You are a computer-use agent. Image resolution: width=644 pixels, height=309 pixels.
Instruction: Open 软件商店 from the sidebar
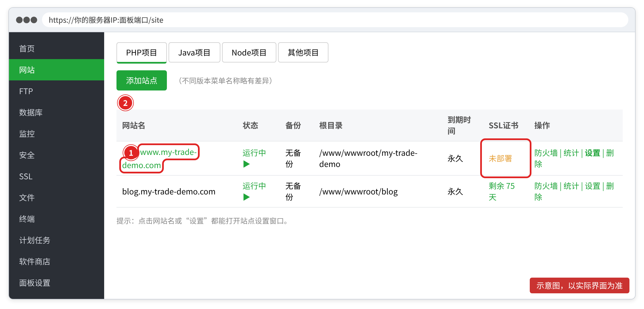[56, 261]
